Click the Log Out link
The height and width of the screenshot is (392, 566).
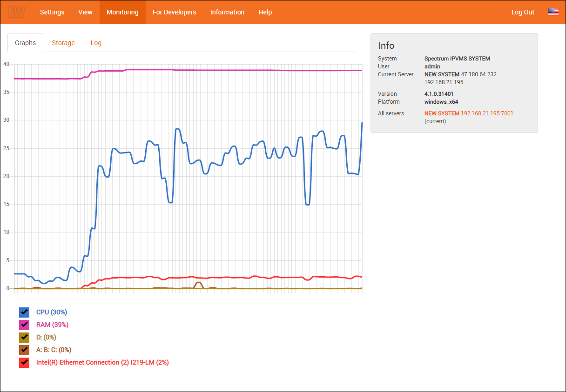(523, 12)
